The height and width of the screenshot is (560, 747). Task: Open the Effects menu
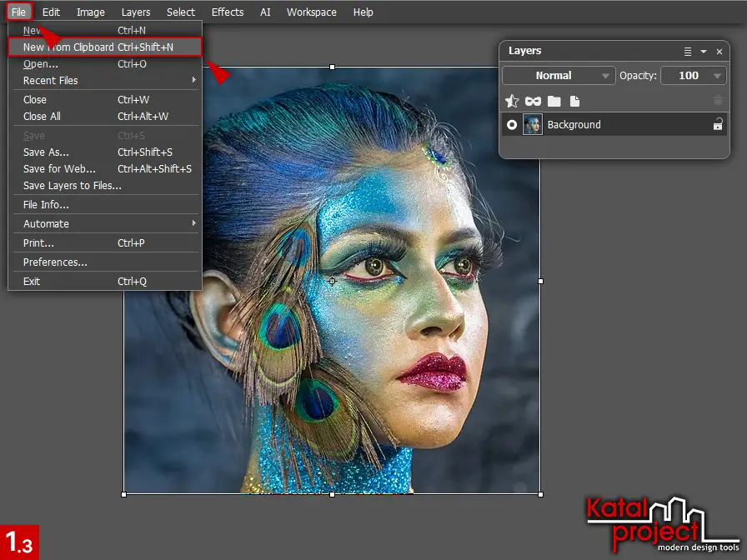(x=228, y=12)
